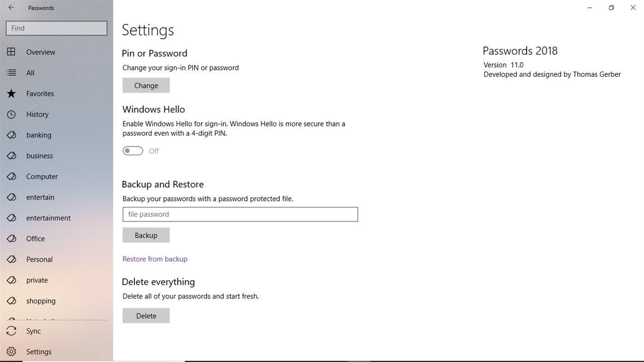644x362 pixels.
Task: Click the business tag icon
Action: point(11,155)
